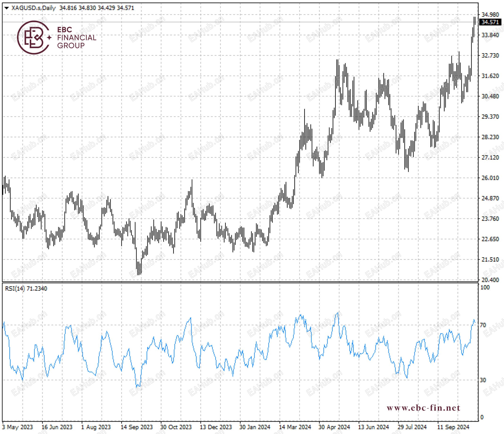Click the 26.010 price level label
Image resolution: width=504 pixels, height=434 pixels.
coord(490,178)
